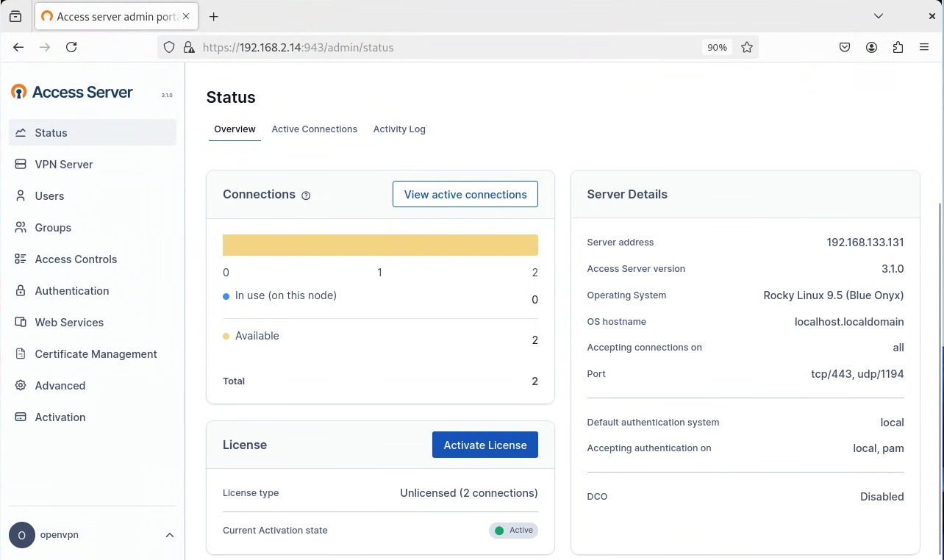Open the browser extensions puzzle icon

898,47
